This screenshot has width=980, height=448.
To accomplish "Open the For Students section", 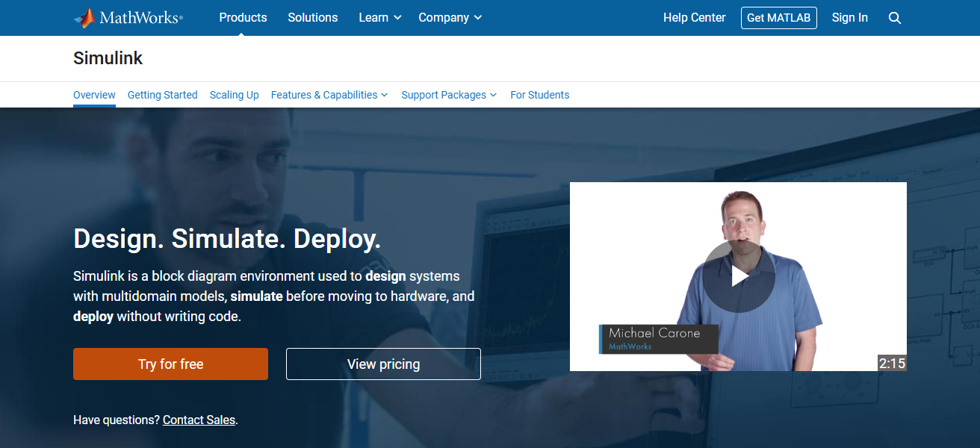I will pyautogui.click(x=539, y=95).
